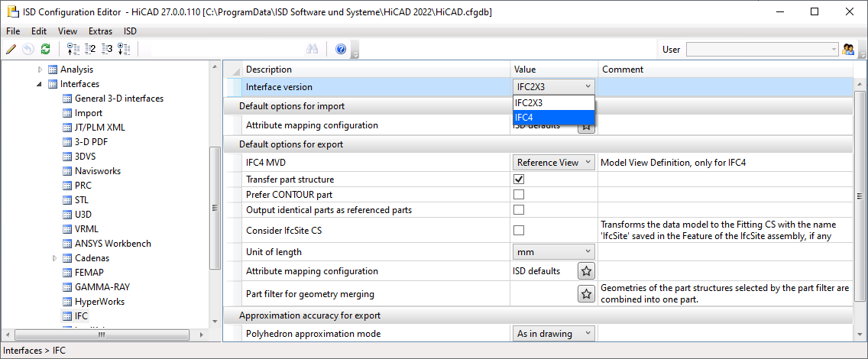Collapse tree to level 1 icon
868x359 pixels.
(72, 49)
